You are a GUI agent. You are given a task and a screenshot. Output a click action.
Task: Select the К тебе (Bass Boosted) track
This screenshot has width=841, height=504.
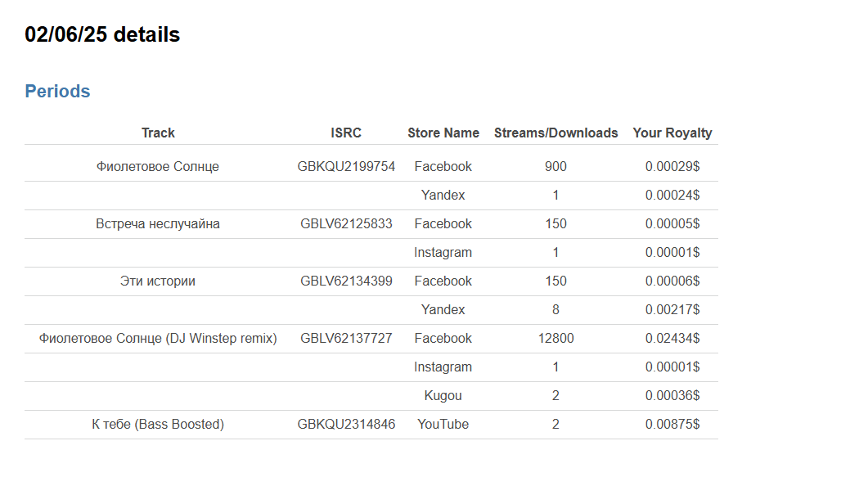click(x=158, y=425)
